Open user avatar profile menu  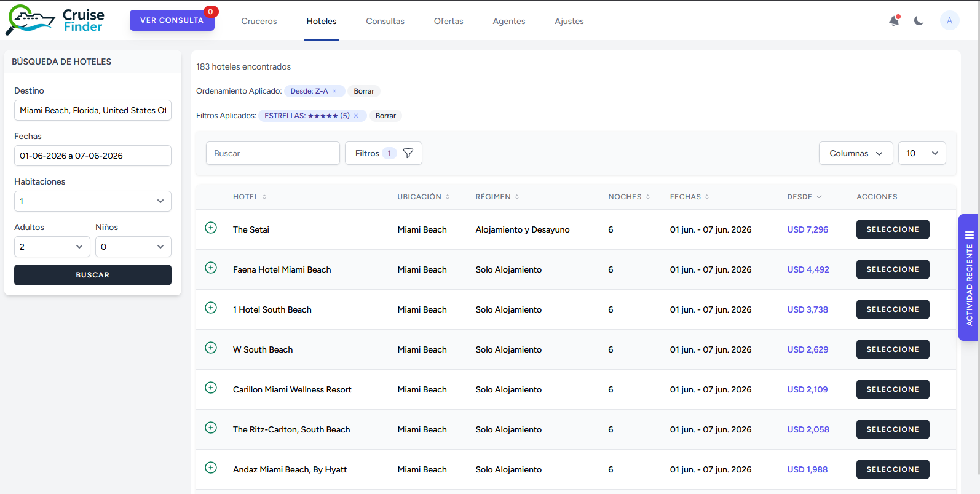[949, 21]
